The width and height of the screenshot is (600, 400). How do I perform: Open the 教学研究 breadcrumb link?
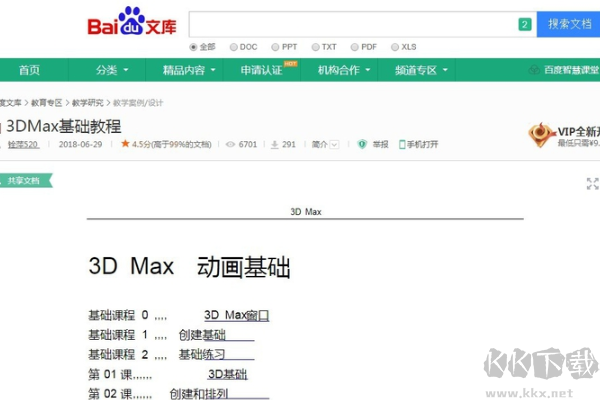pos(88,103)
